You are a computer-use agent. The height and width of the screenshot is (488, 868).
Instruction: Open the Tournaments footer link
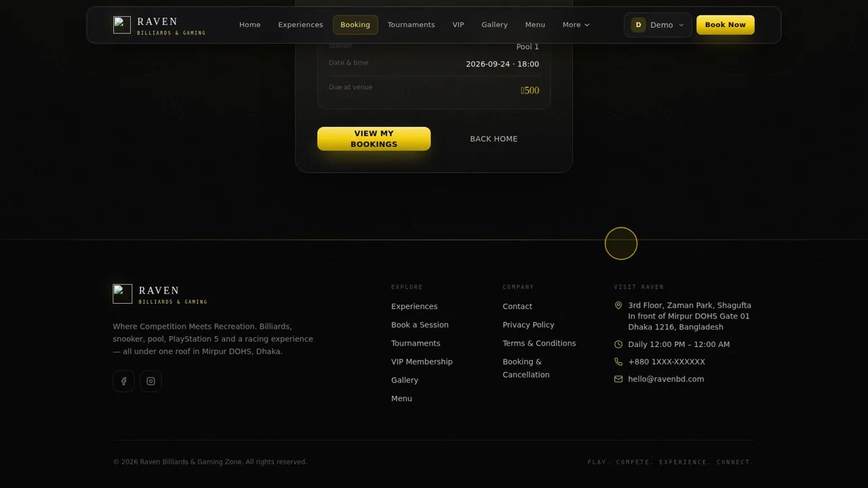point(416,344)
